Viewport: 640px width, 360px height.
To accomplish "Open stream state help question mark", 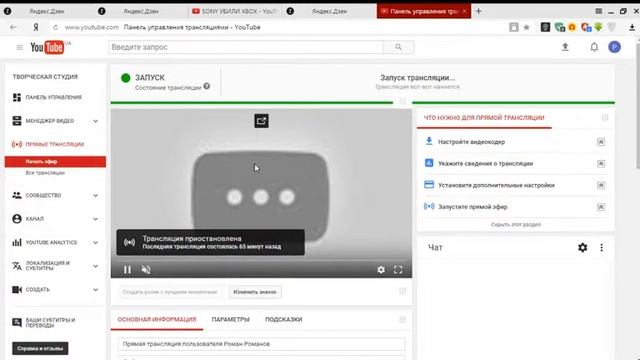I will tap(207, 86).
